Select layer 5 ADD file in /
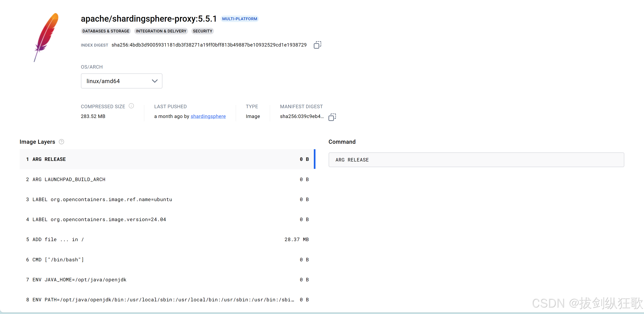This screenshot has width=644, height=314. pos(167,239)
